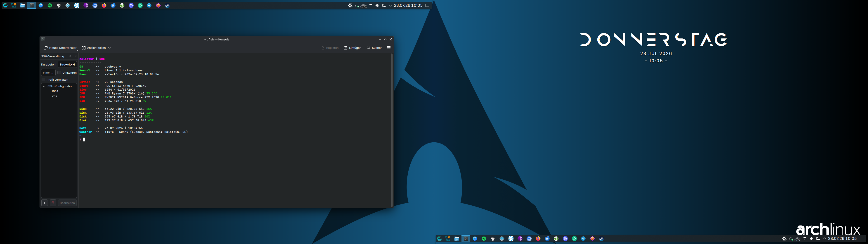
Task: Open KeePassXC key icon in top panel
Action: (122, 5)
